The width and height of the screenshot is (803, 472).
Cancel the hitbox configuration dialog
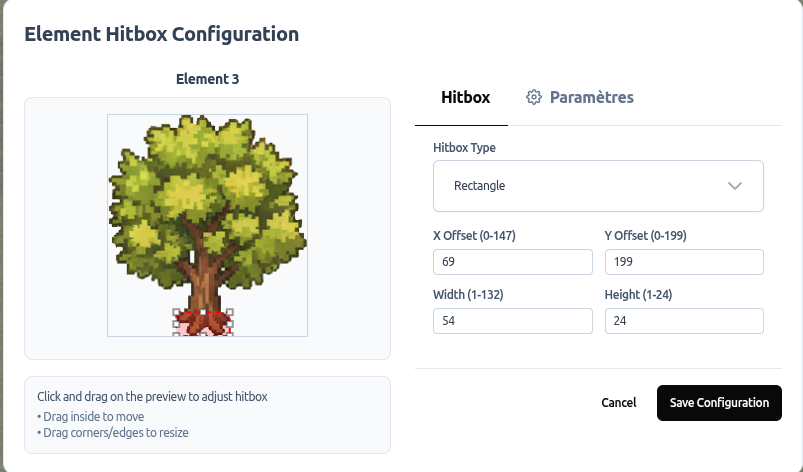[618, 402]
